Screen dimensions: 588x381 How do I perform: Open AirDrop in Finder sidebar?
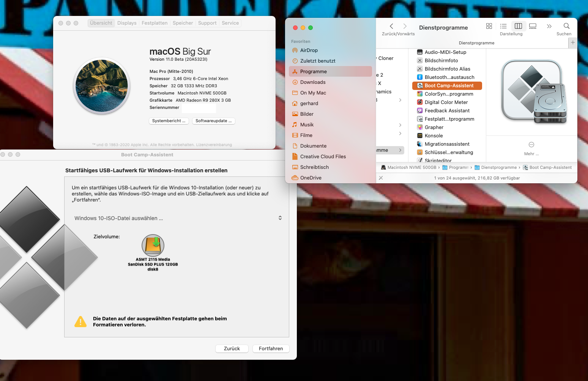pyautogui.click(x=330, y=50)
